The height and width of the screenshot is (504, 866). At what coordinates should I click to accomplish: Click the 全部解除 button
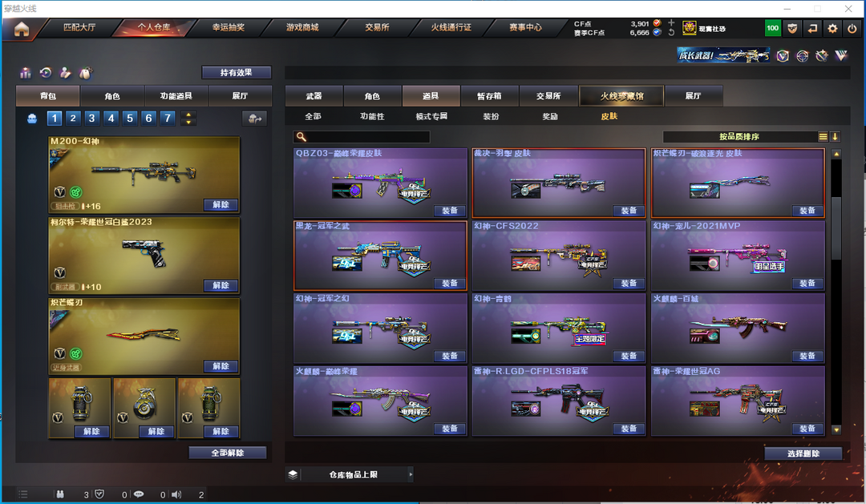228,453
